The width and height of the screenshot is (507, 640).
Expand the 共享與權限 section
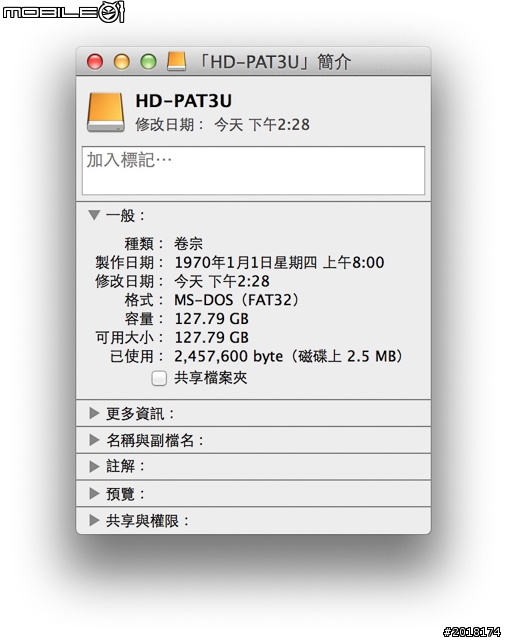coord(94,520)
